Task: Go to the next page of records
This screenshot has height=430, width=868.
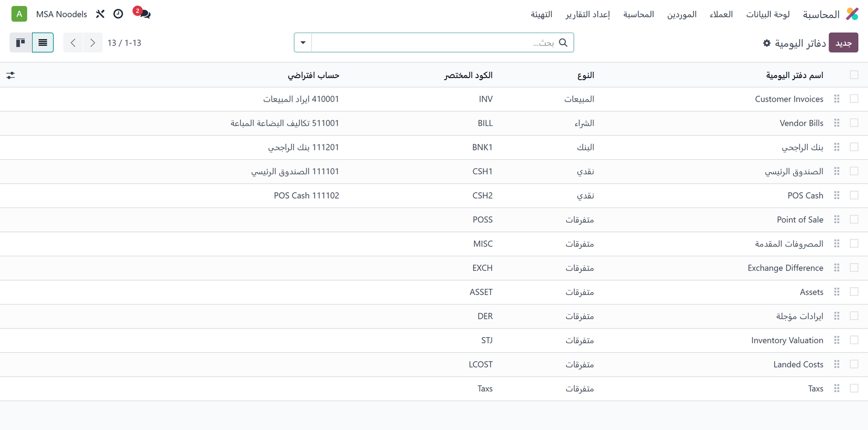Action: [93, 42]
